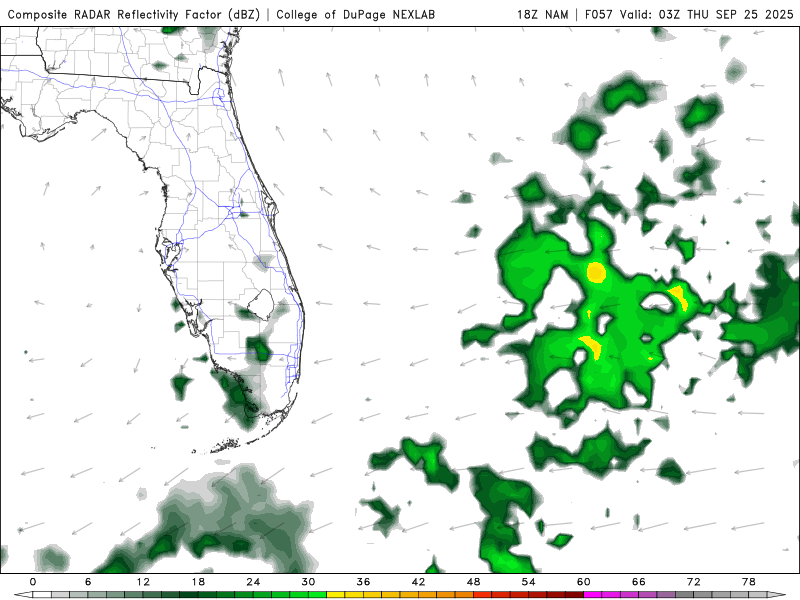
Task: Click the legend value "54"
Action: tap(529, 582)
